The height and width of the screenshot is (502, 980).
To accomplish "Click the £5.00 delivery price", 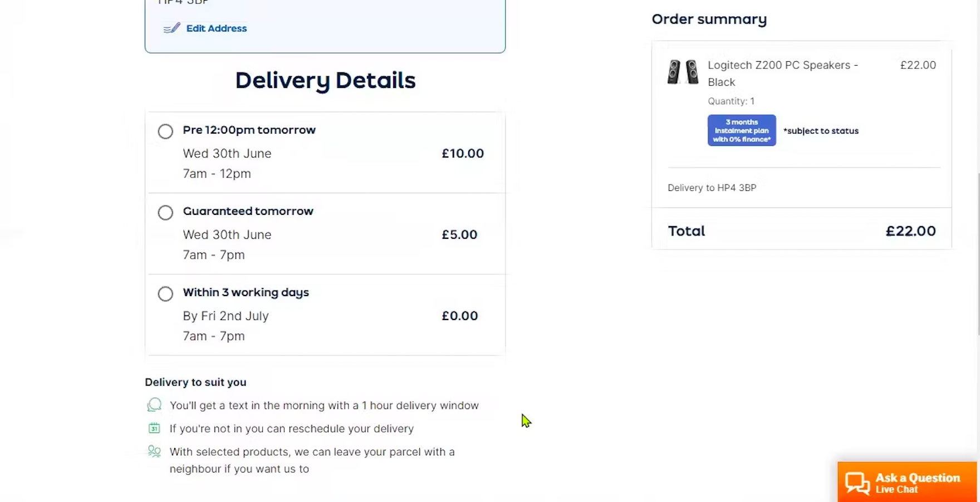I will pos(459,235).
